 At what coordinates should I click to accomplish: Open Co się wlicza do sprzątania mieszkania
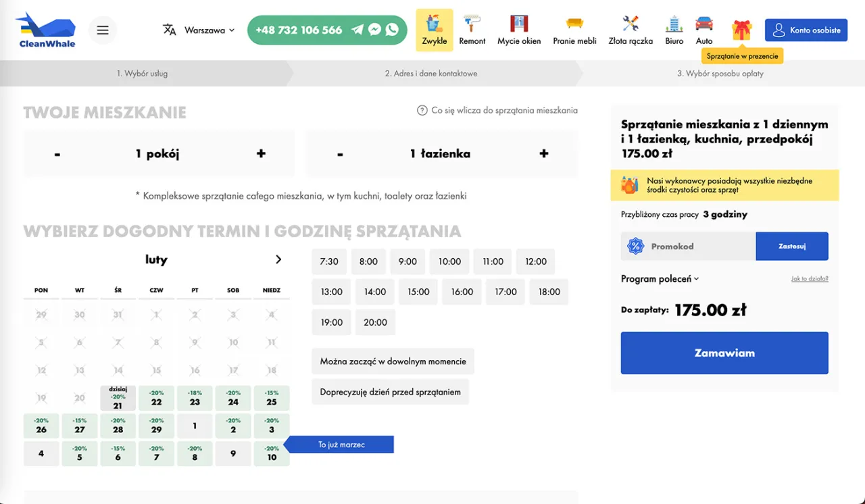click(497, 110)
